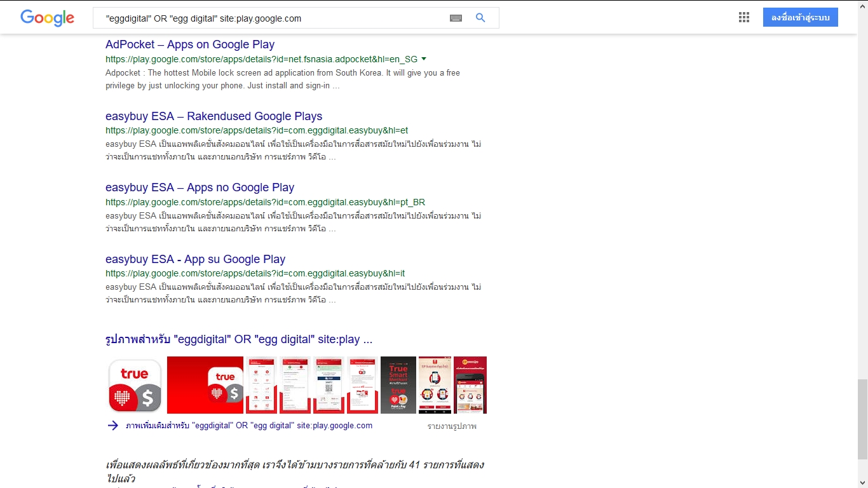
Task: Click green URL ending with easybuy&hl=et
Action: tap(257, 131)
